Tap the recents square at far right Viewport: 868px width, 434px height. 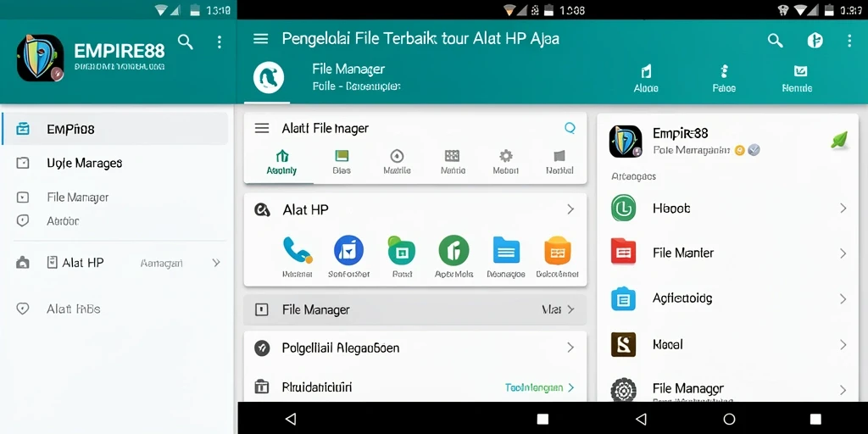coord(815,419)
